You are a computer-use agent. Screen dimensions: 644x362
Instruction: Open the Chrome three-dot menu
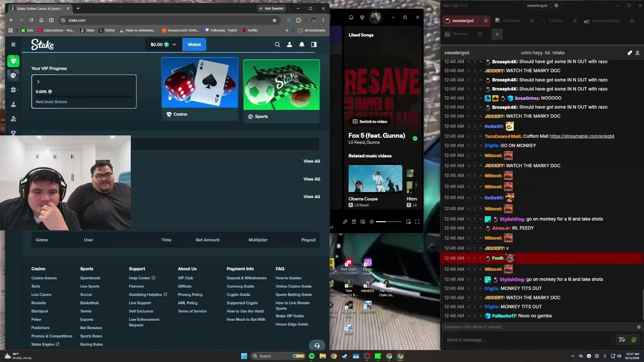pos(323,20)
